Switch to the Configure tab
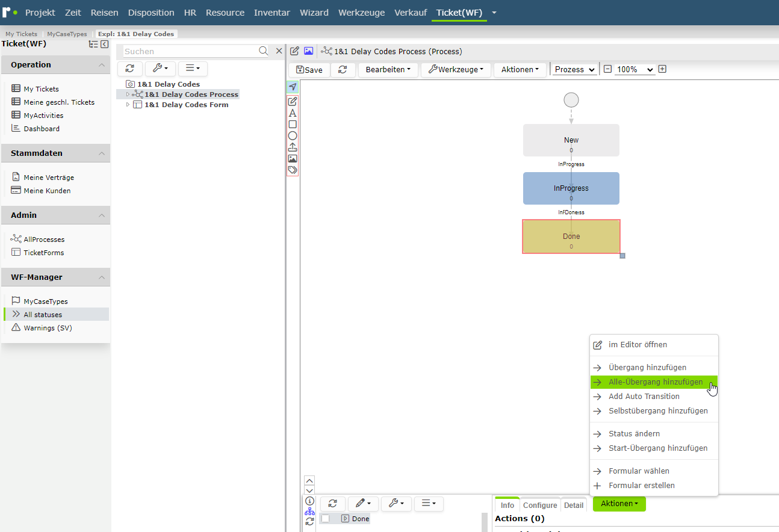The width and height of the screenshot is (779, 532). [540, 505]
